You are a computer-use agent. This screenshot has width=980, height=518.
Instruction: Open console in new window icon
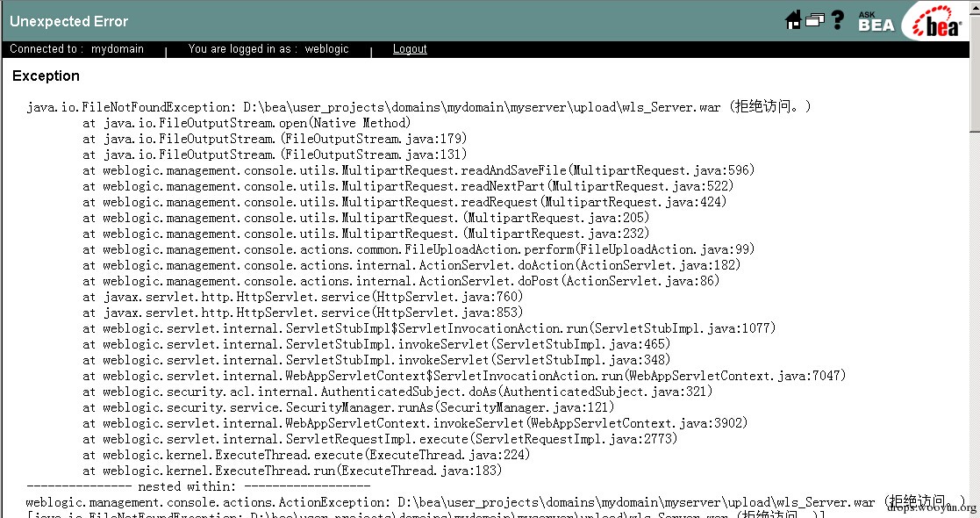[x=815, y=20]
